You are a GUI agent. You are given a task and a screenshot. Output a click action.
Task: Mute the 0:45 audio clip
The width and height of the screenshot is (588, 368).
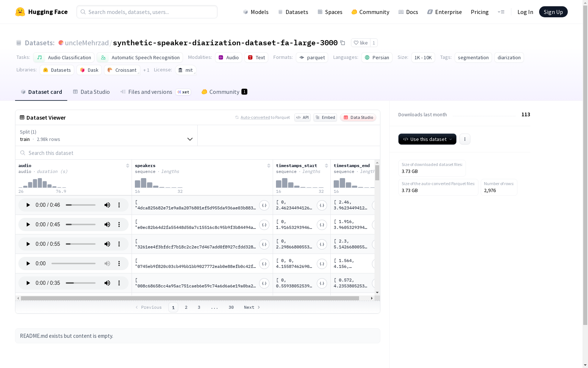click(107, 224)
